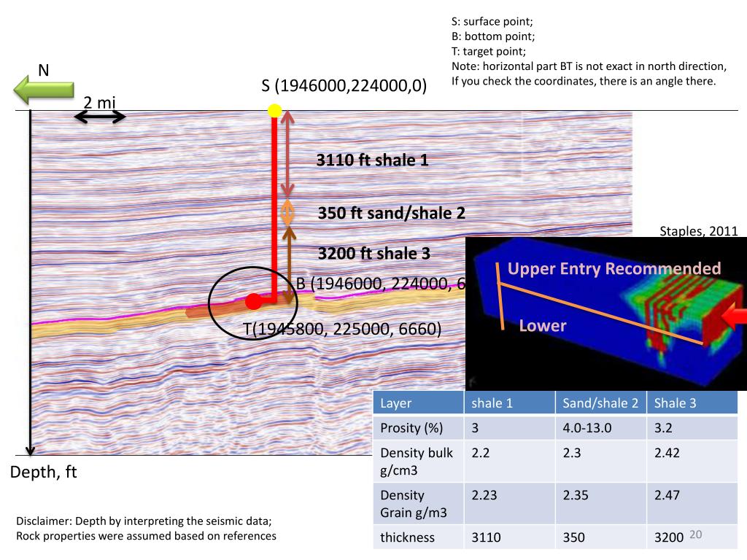
Task: Click the note about horizontal part BT
Action: (x=589, y=74)
